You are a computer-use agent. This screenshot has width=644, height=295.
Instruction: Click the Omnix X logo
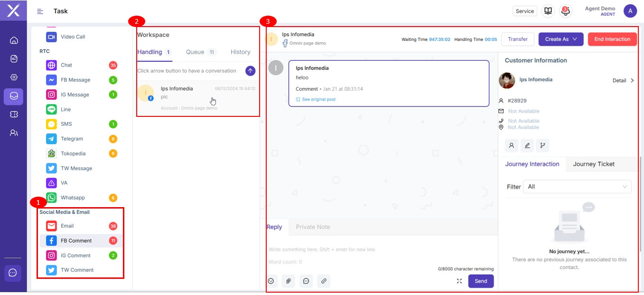tap(13, 10)
